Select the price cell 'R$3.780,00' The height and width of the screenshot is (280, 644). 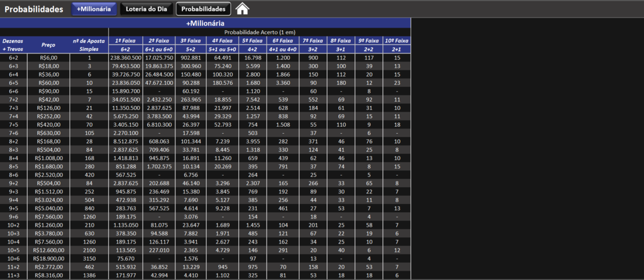tap(48, 233)
